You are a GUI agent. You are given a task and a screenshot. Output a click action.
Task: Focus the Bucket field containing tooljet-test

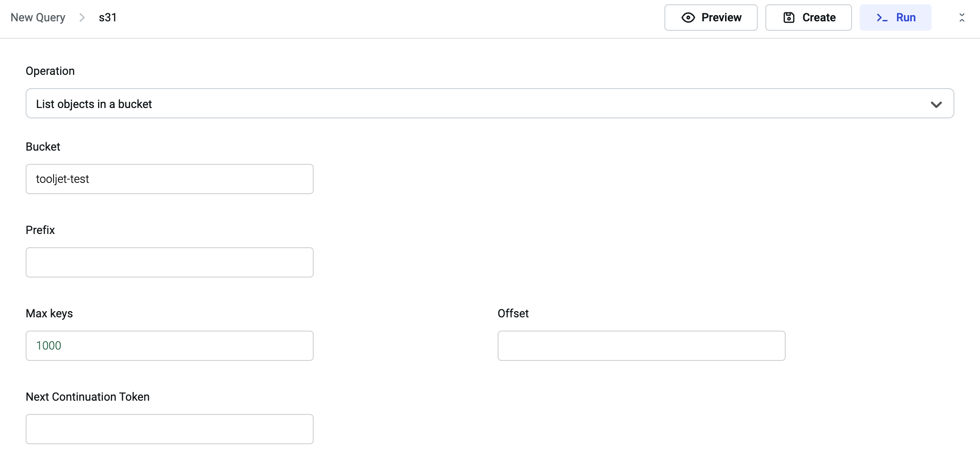pos(169,179)
